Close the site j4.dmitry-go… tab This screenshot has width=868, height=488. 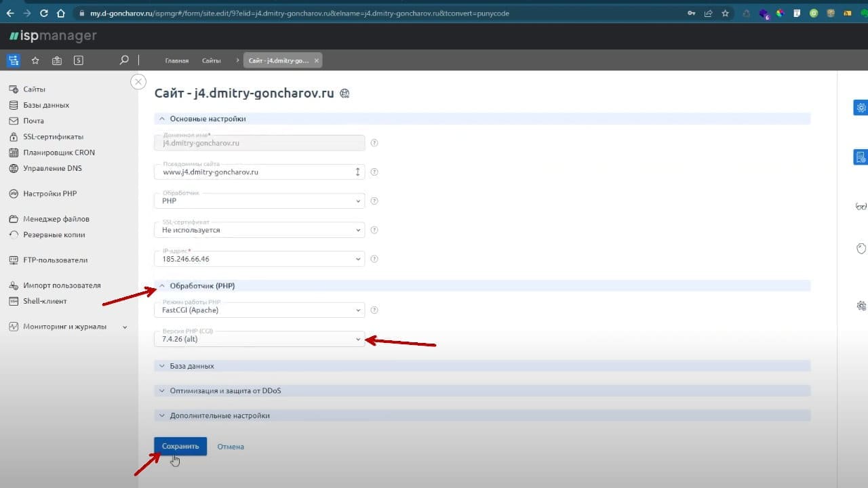click(317, 60)
